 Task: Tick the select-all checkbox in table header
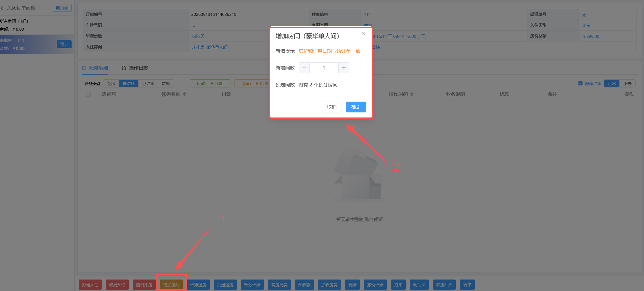[x=88, y=94]
